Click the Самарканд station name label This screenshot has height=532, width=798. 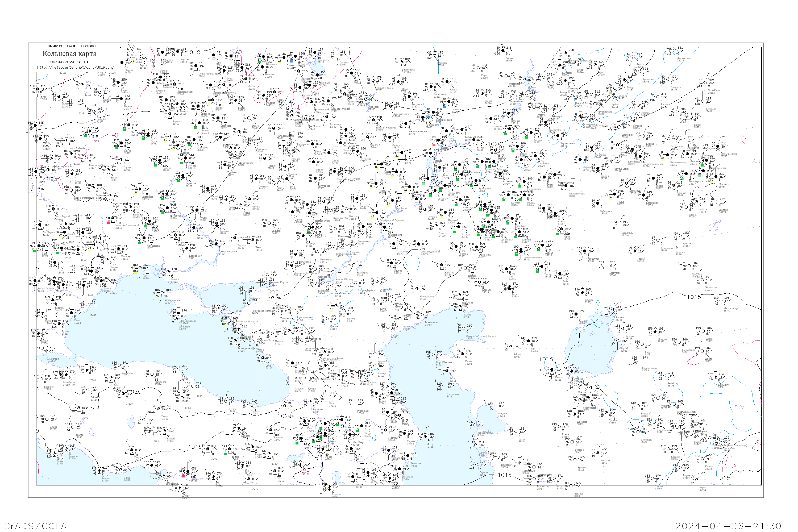click(729, 448)
